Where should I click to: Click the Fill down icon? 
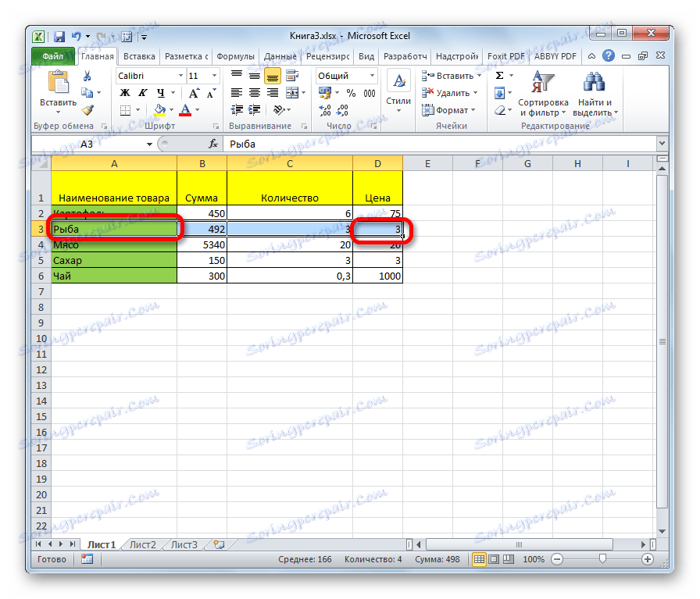499,93
